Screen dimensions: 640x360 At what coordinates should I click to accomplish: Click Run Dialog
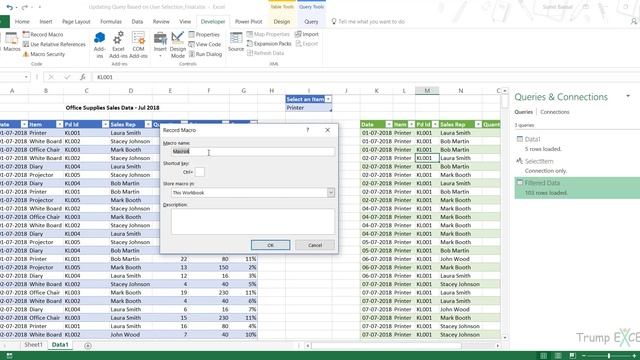(205, 54)
